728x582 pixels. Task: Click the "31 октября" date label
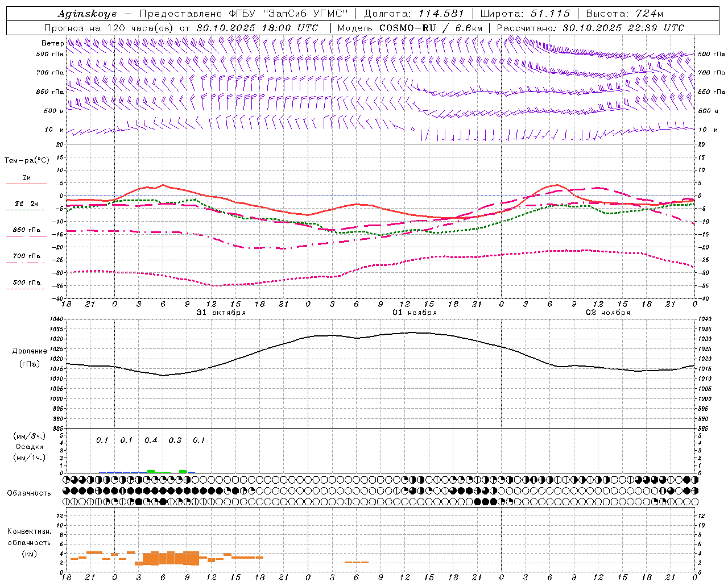point(221,313)
